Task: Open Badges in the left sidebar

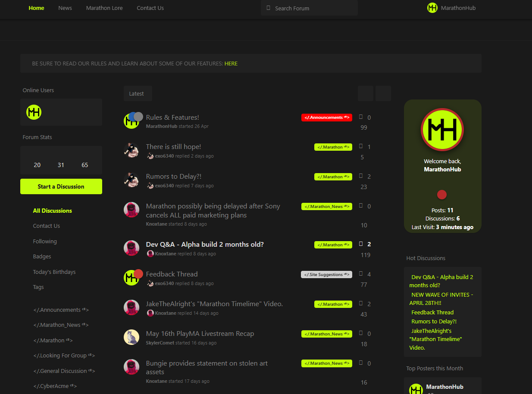Action: coord(42,257)
